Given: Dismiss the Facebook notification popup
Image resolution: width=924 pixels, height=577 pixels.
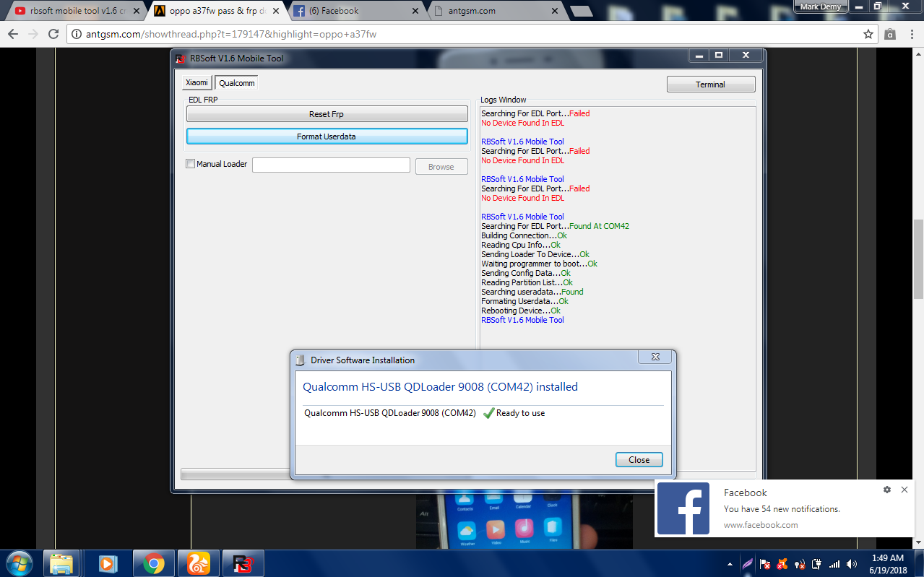Looking at the screenshot, I should click(904, 490).
